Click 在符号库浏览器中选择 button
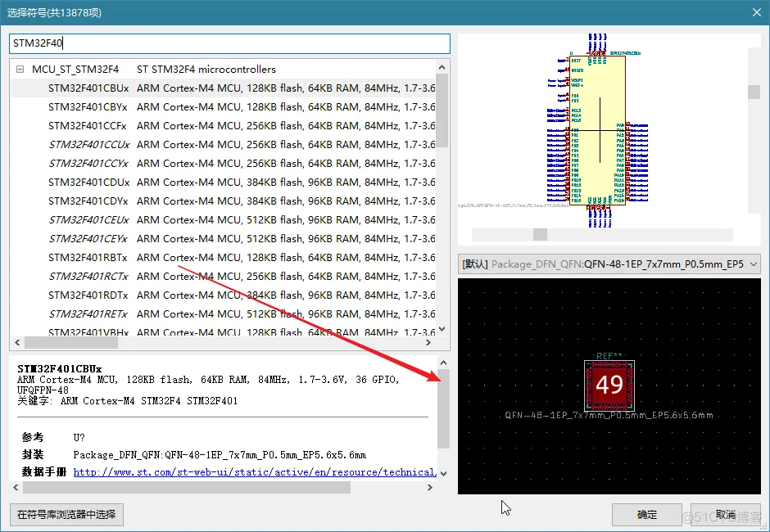This screenshot has height=532, width=770. [66, 514]
